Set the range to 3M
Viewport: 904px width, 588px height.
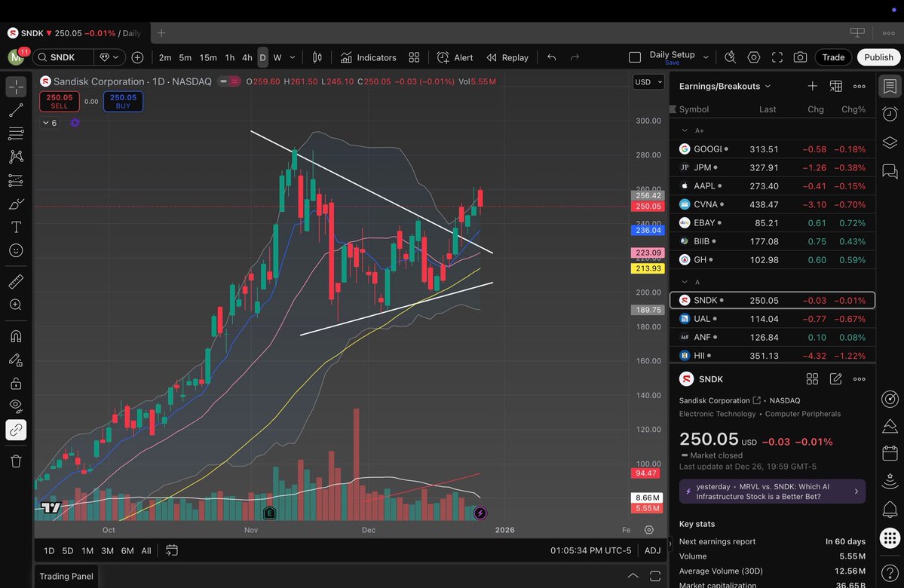(107, 550)
